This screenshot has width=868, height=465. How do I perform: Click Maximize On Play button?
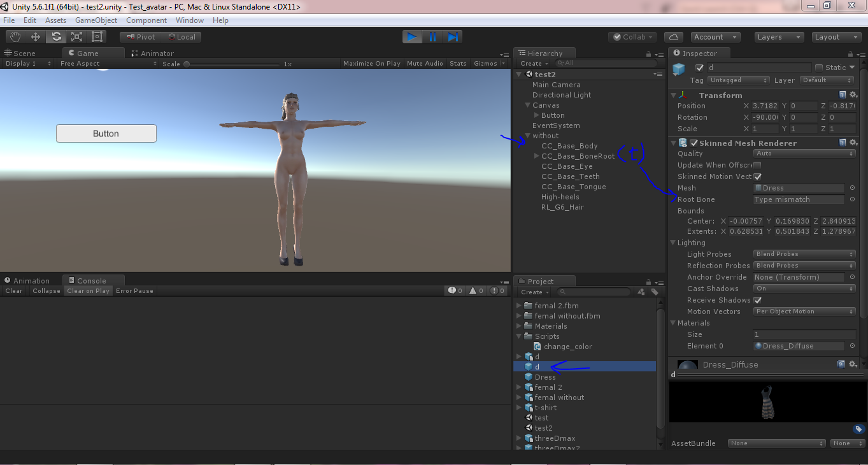click(x=371, y=64)
